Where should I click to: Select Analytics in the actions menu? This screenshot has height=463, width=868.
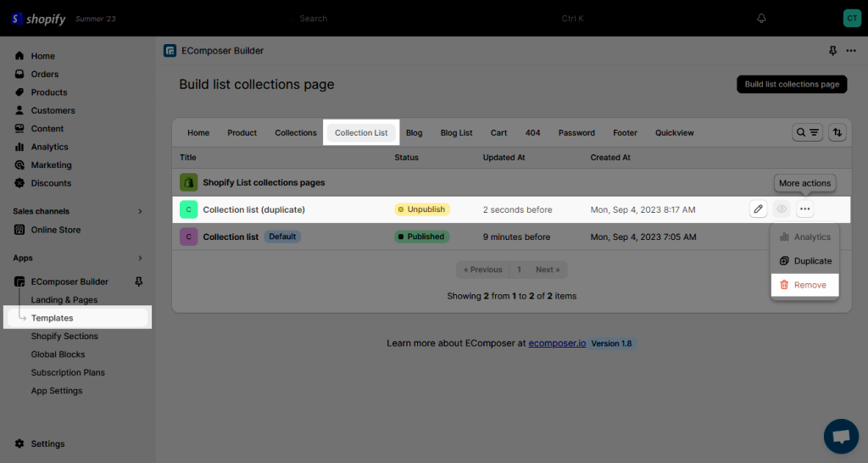pos(805,237)
